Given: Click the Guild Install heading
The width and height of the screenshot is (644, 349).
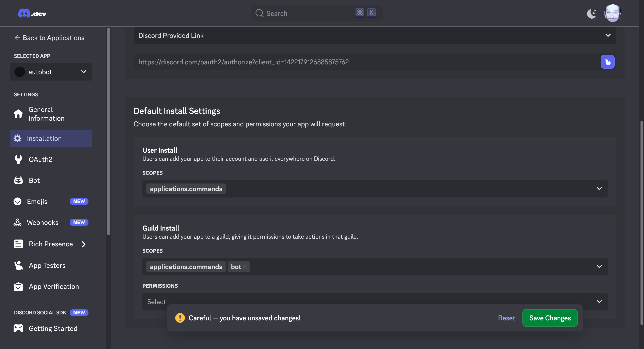Looking at the screenshot, I should (161, 228).
